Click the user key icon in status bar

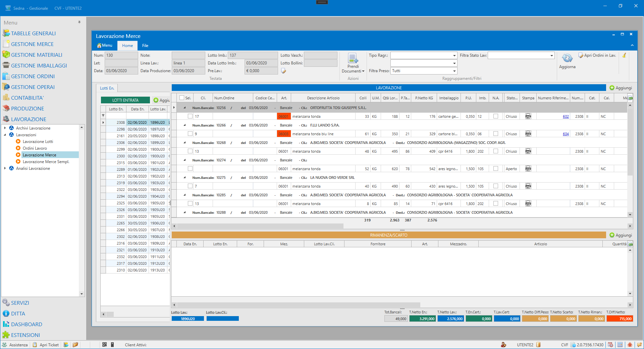click(x=503, y=345)
